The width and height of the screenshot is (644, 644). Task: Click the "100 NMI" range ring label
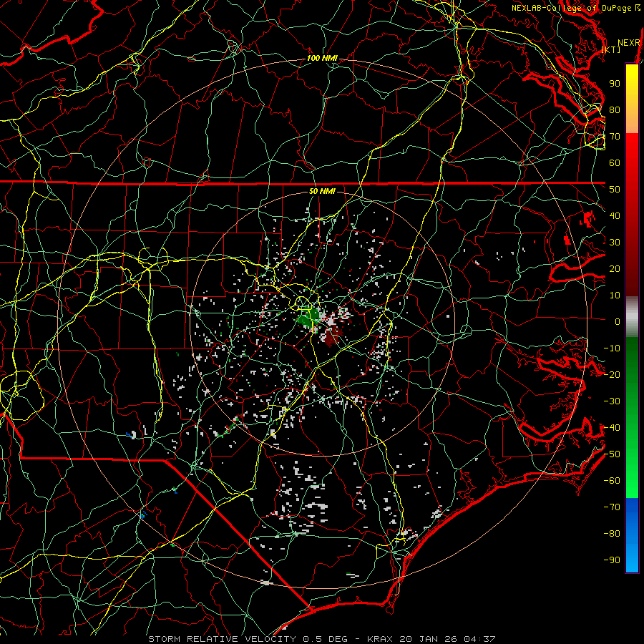[322, 59]
